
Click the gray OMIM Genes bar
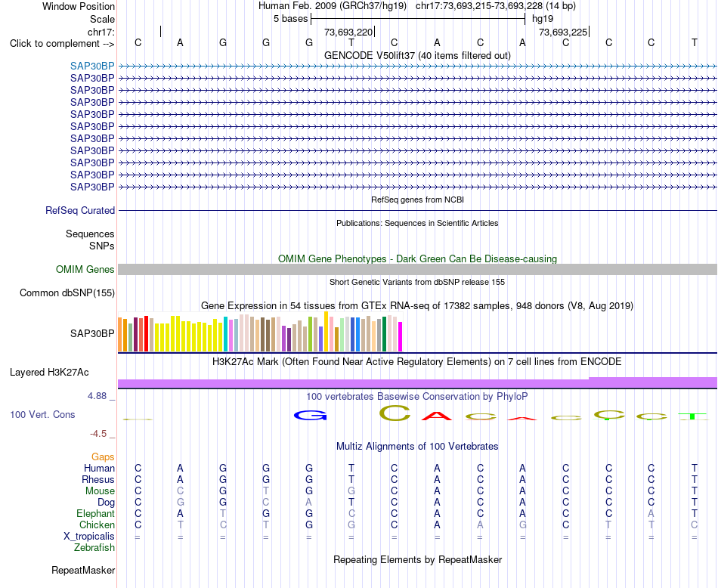tap(417, 269)
